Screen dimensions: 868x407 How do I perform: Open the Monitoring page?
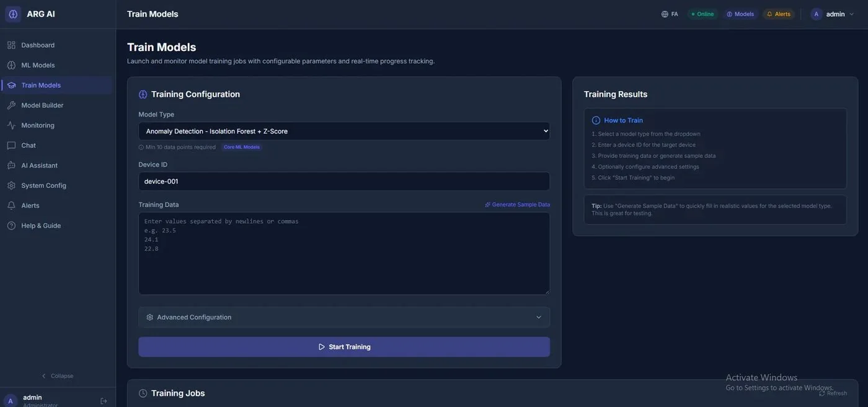click(x=57, y=125)
